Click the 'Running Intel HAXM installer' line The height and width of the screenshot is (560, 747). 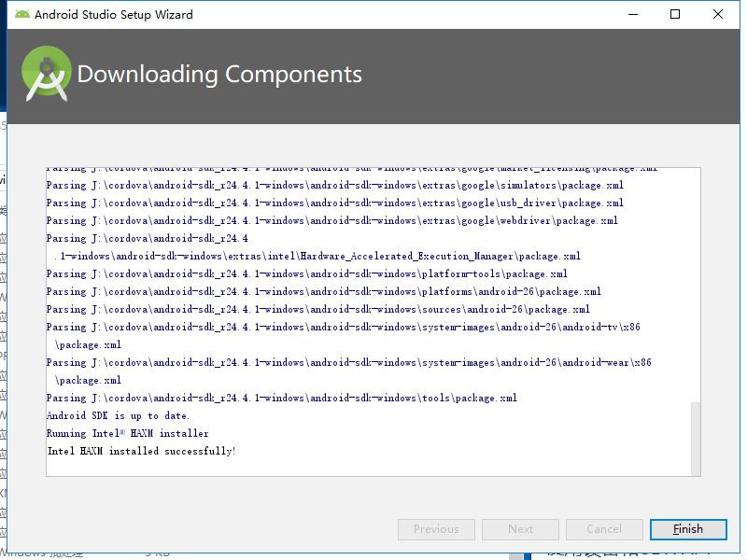point(127,433)
